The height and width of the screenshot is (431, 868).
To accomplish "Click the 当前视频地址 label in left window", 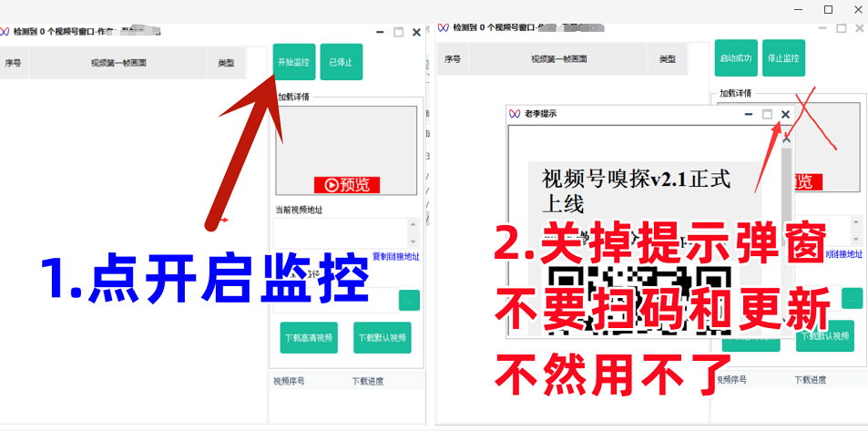I will [300, 210].
